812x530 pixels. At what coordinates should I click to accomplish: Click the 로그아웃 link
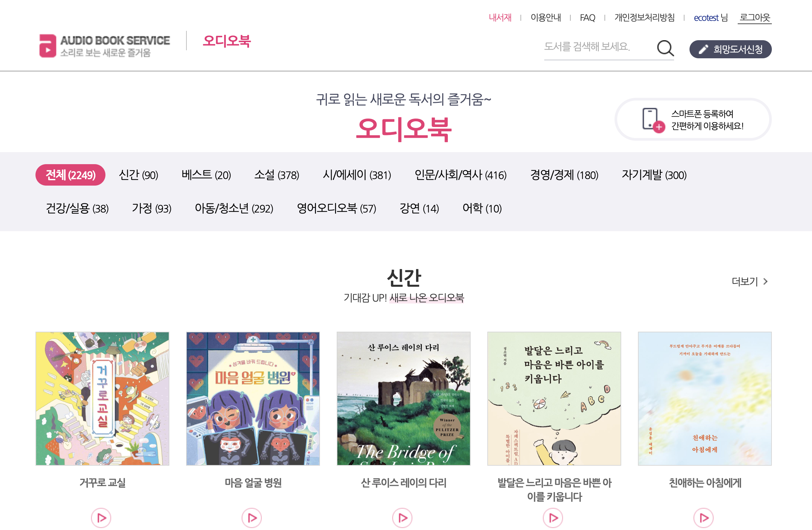tap(755, 17)
